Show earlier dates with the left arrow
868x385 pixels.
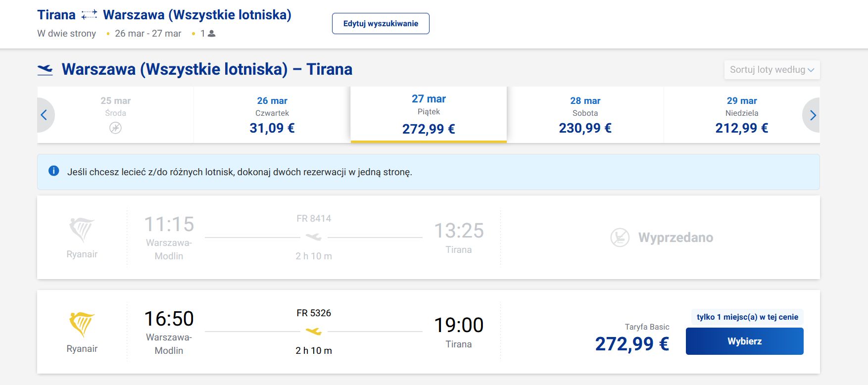[44, 115]
